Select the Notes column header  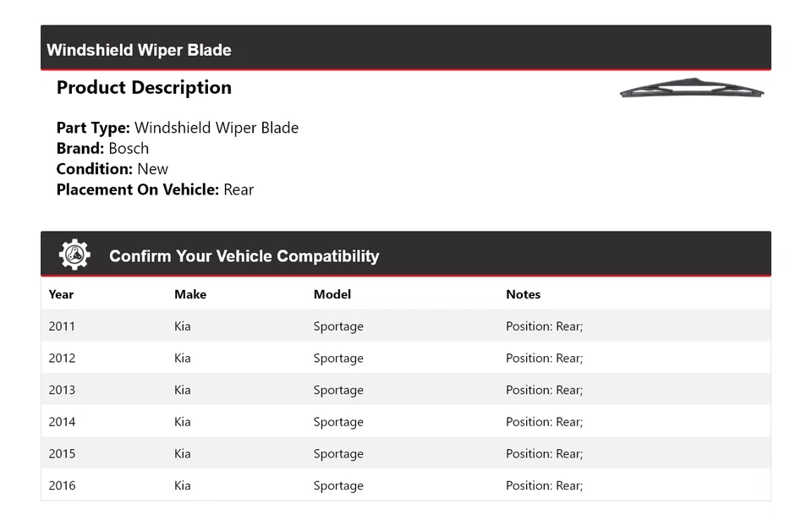point(523,294)
